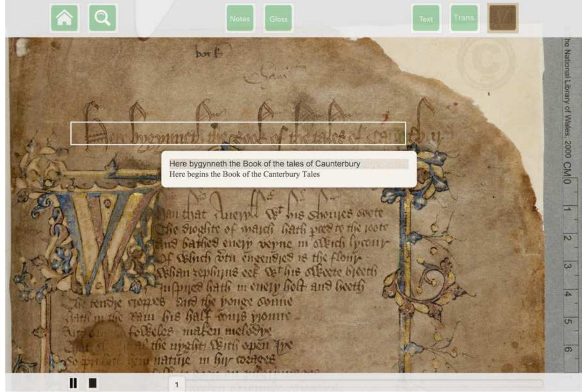This screenshot has width=588, height=392.
Task: Go to the home screen
Action: (64, 18)
